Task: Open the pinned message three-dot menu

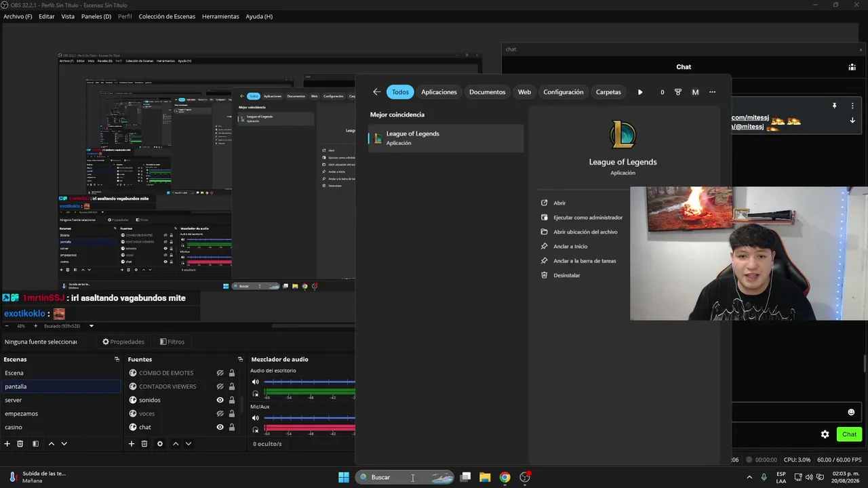Action: (852, 106)
